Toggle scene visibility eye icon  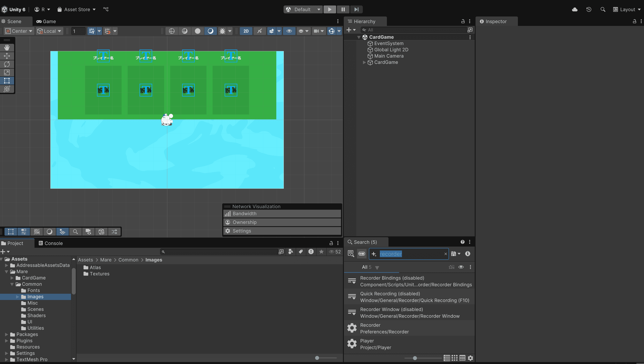click(289, 31)
